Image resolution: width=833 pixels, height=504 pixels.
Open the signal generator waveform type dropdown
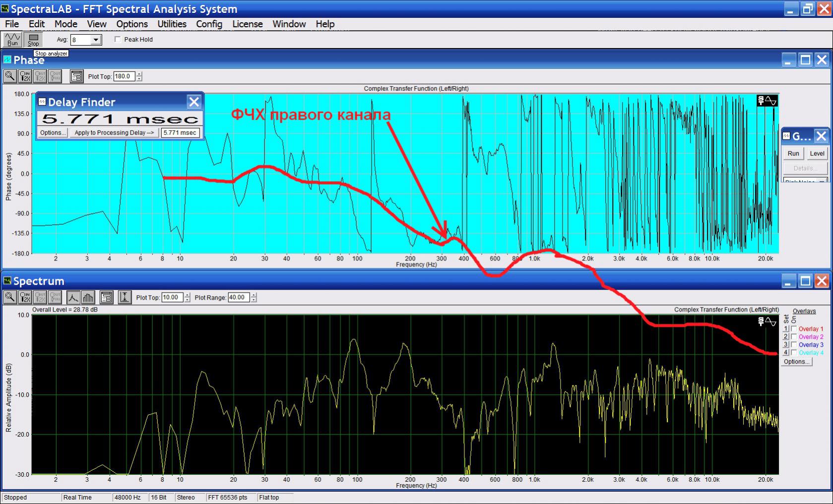[822, 182]
